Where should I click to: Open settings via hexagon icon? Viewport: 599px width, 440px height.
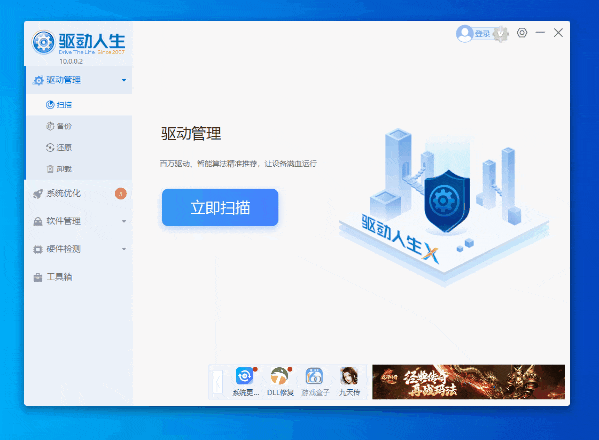click(522, 33)
